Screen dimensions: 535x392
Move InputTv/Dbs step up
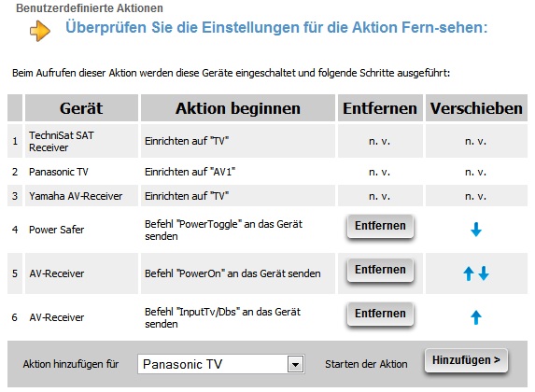coord(476,317)
